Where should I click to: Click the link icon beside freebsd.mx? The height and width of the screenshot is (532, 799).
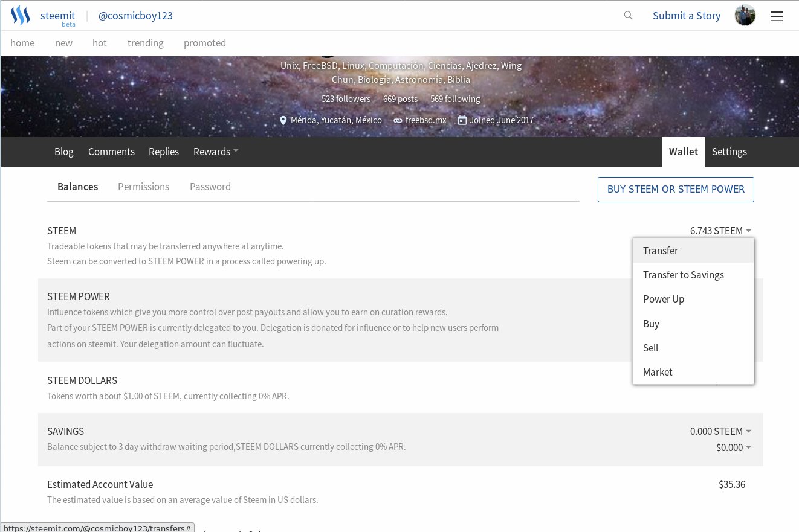point(398,120)
